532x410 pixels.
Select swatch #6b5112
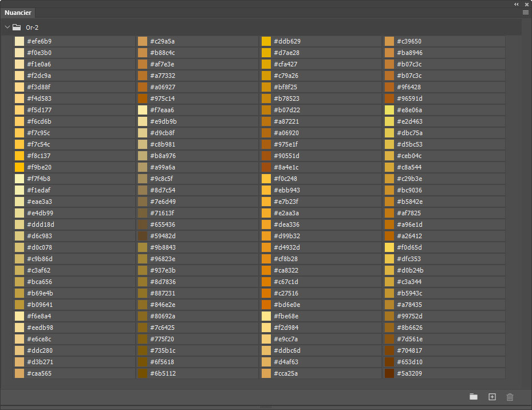point(143,373)
